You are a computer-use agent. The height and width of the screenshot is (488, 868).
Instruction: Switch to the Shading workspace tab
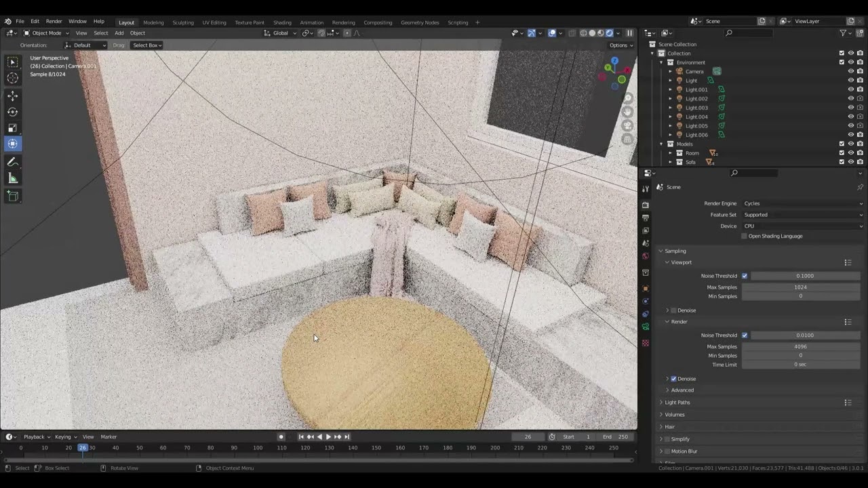pos(282,22)
